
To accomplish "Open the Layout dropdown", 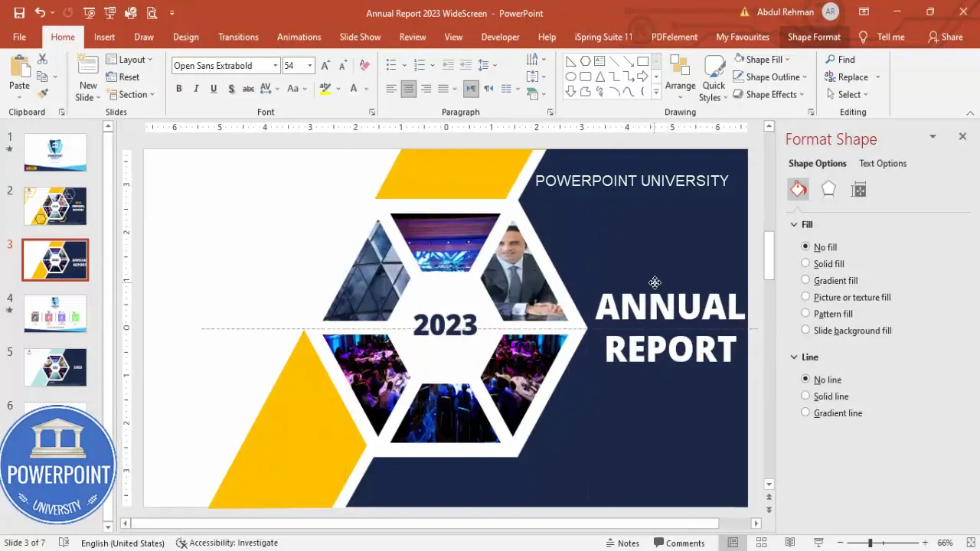I will [129, 60].
